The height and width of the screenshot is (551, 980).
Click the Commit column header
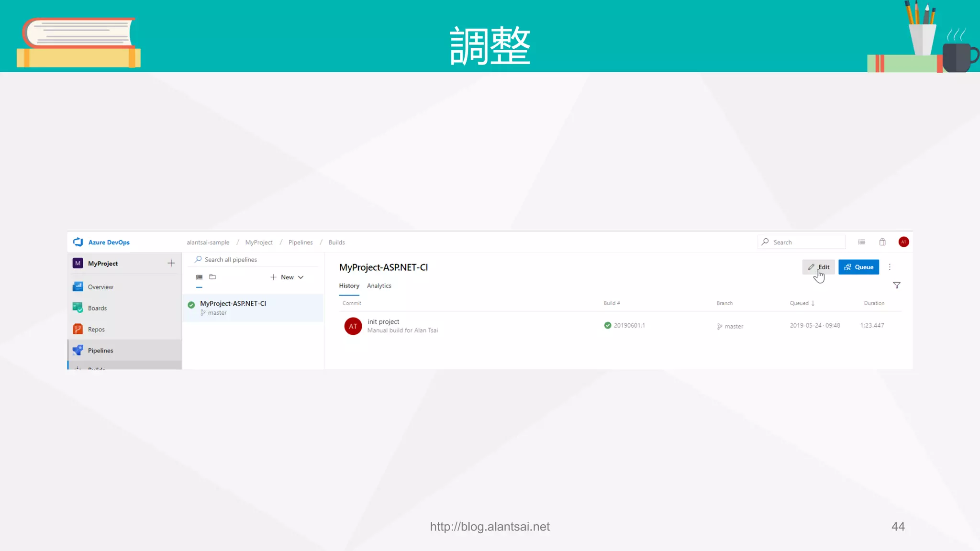[352, 303]
